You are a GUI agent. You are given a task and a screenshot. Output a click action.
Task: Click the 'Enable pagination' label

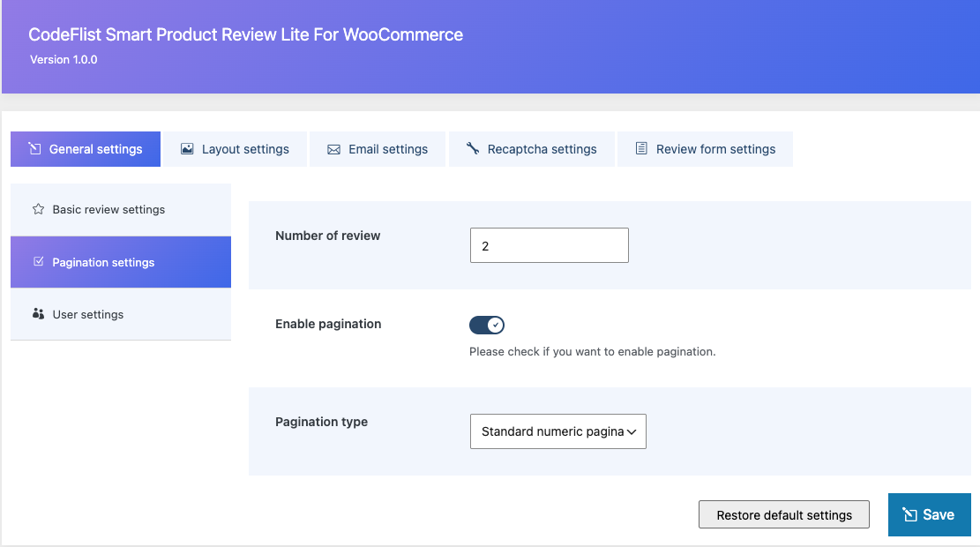click(328, 324)
